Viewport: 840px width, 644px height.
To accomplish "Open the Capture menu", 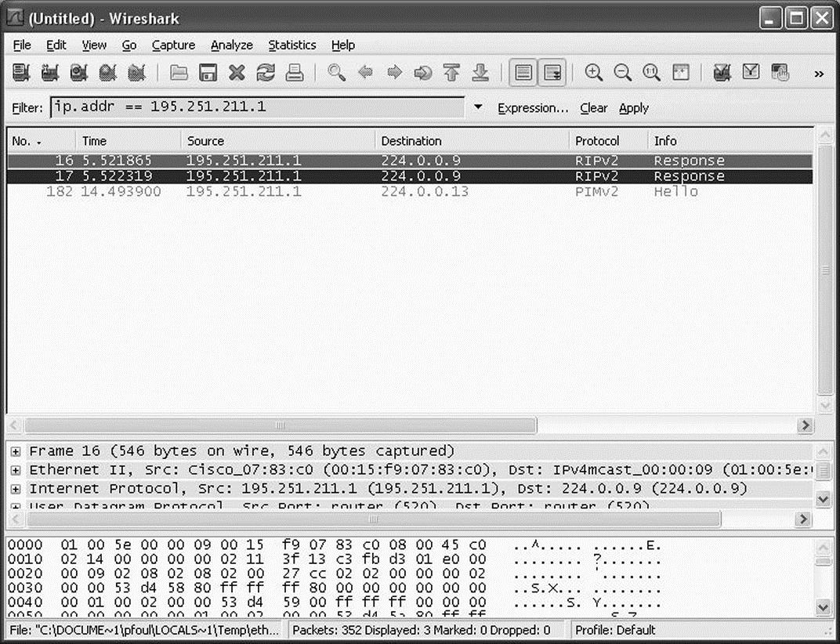I will (x=174, y=45).
